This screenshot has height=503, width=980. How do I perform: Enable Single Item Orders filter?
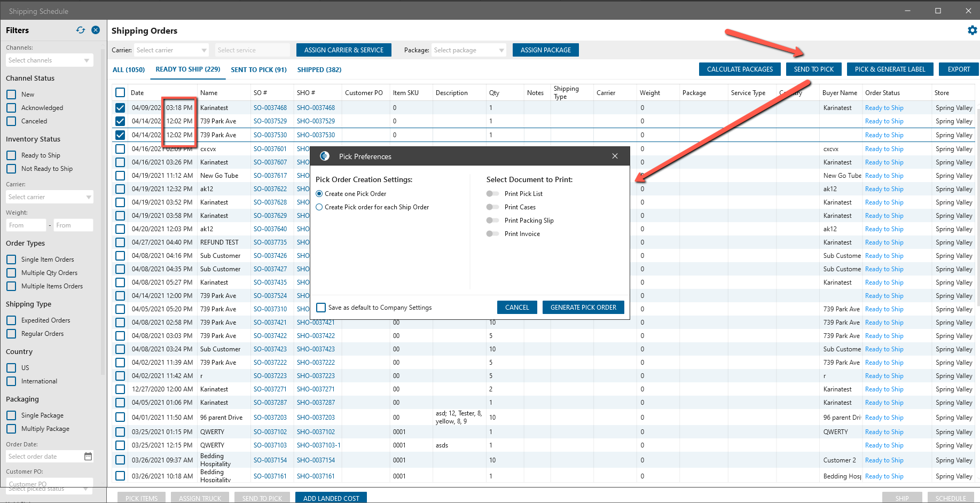point(11,260)
